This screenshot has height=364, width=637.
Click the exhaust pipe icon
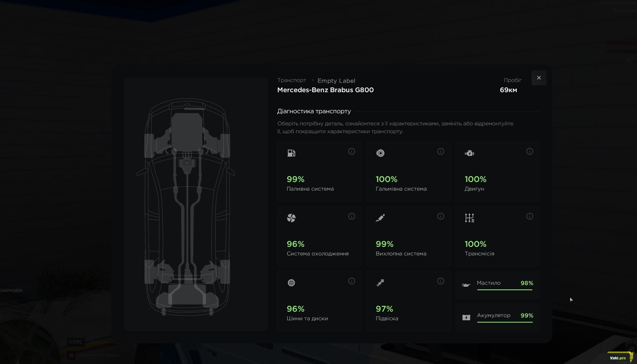click(380, 218)
